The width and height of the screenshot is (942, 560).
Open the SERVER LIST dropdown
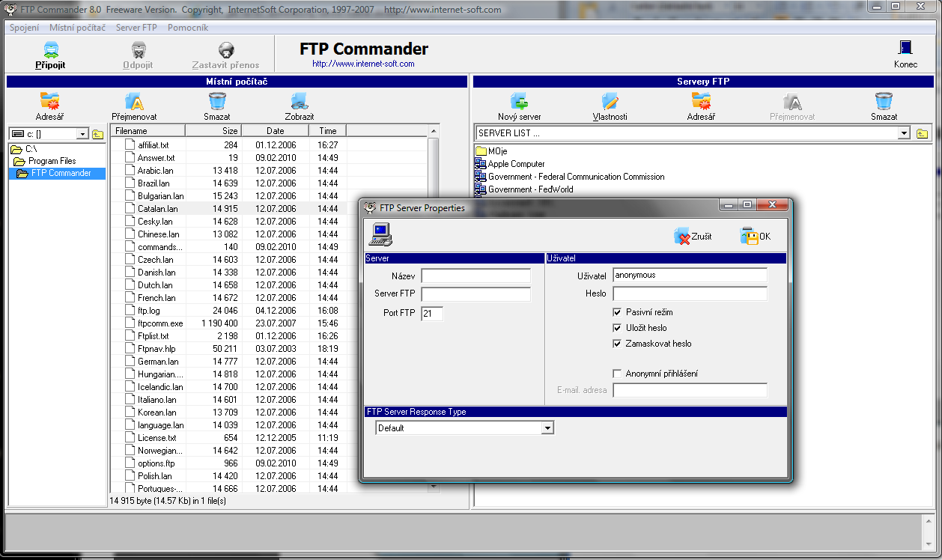[x=905, y=133]
